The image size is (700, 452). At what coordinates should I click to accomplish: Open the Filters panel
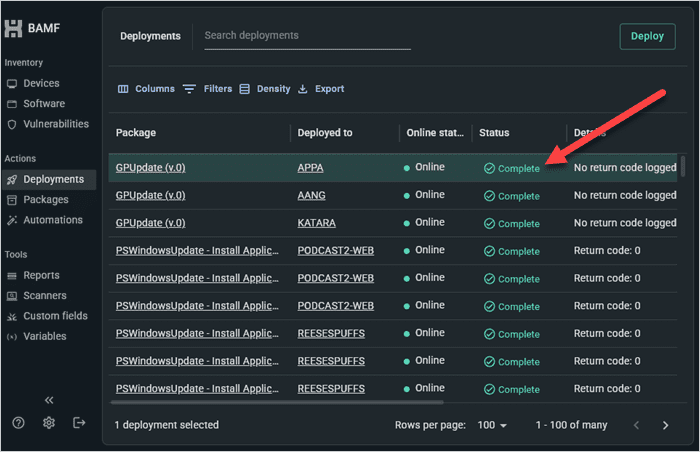pos(208,89)
